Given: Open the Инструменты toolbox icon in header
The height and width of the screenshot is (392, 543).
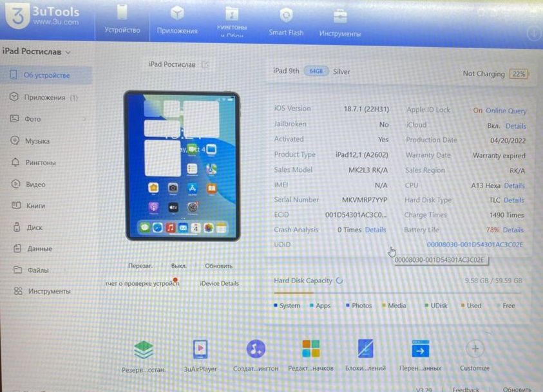Looking at the screenshot, I should tap(340, 16).
